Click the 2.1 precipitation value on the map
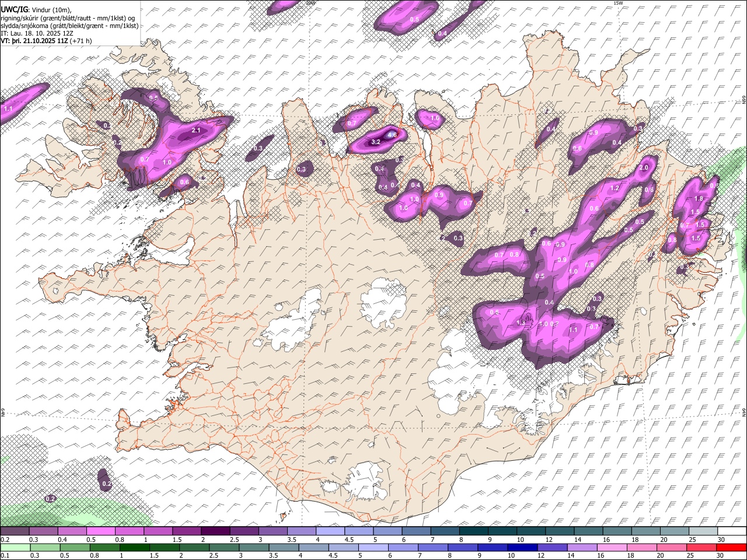Image resolution: width=747 pixels, height=560 pixels. click(x=196, y=130)
